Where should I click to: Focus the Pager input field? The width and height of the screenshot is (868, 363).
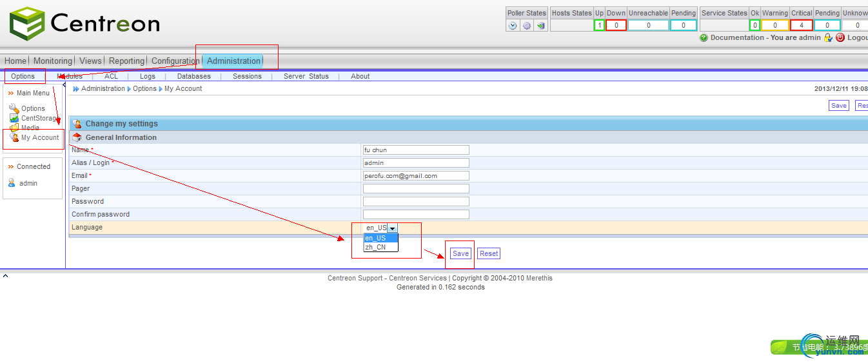416,188
